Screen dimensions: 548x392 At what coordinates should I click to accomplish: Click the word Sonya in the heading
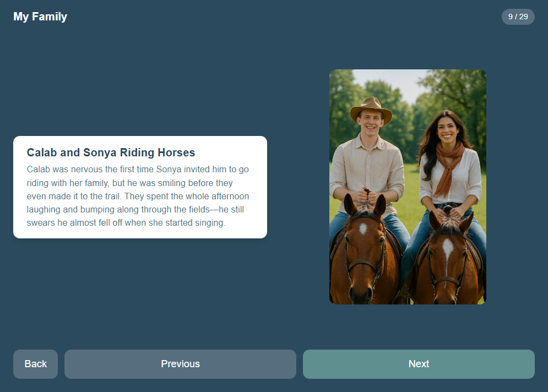click(x=100, y=153)
